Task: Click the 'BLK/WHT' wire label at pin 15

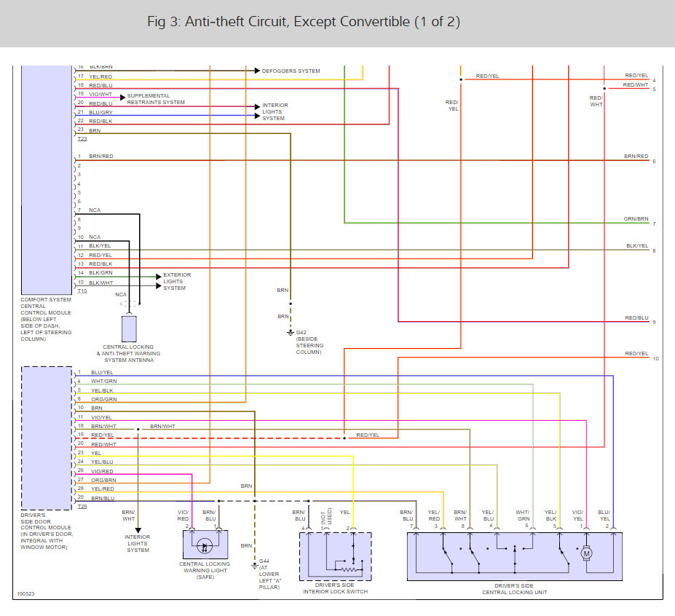Action: (x=101, y=283)
